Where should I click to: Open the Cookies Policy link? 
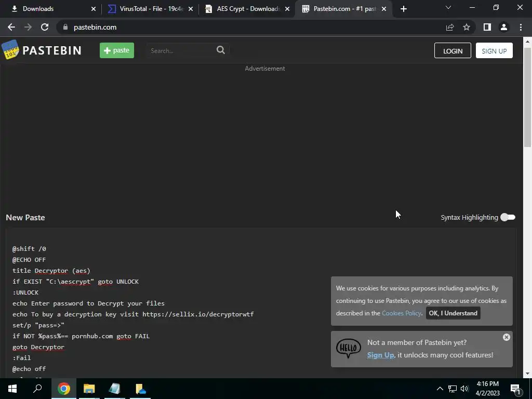[402, 313]
